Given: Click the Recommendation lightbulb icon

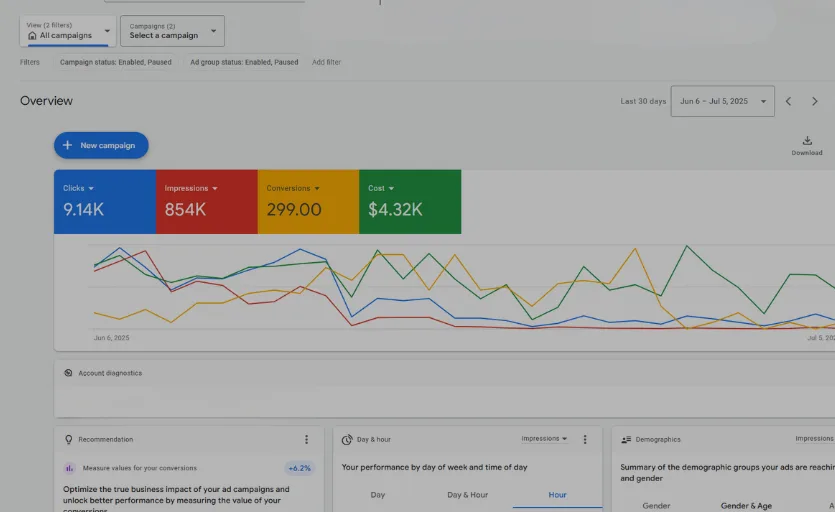Looking at the screenshot, I should (x=69, y=440).
